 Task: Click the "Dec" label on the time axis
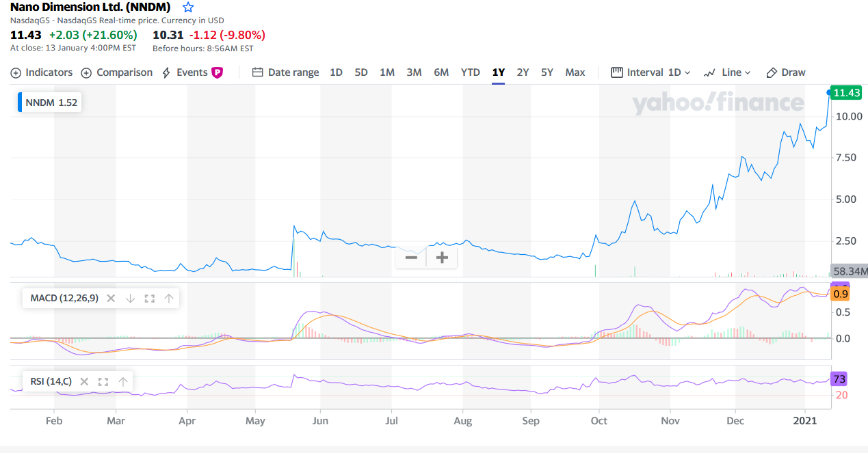[736, 421]
